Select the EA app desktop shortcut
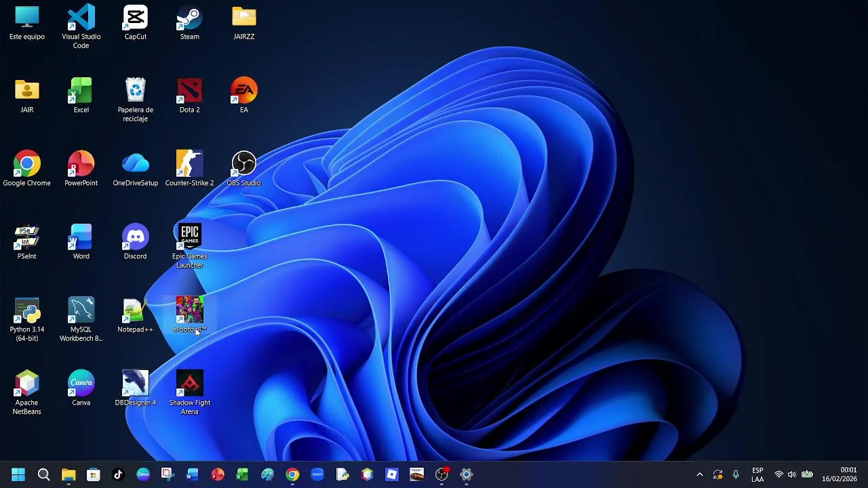This screenshot has width=868, height=488. [x=244, y=96]
